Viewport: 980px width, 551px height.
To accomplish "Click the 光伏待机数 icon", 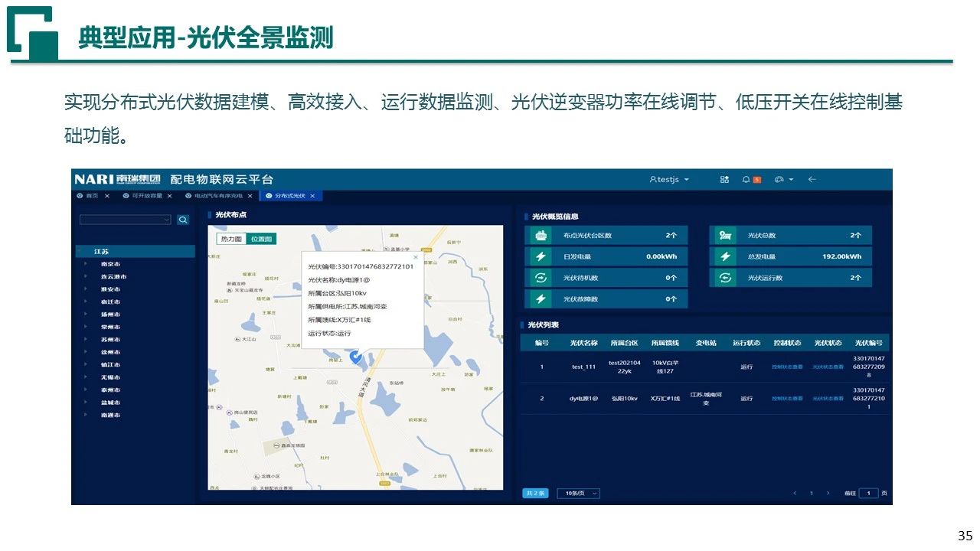I will [x=540, y=278].
